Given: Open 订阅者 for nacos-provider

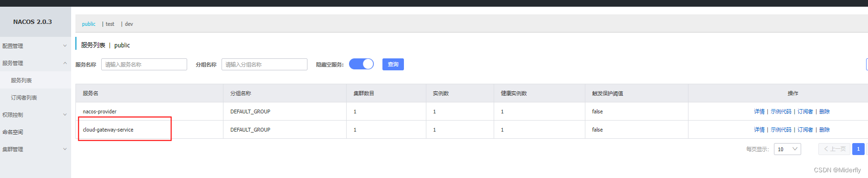Looking at the screenshot, I should (805, 111).
